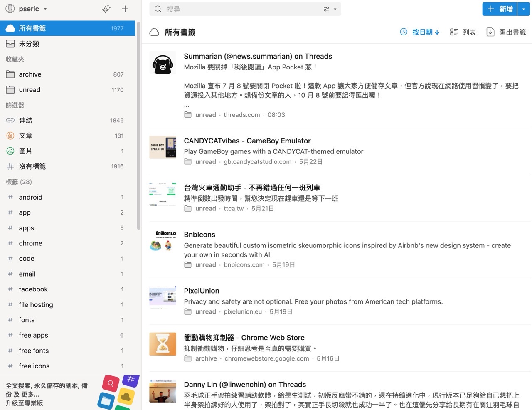Open the BnbIcons bookmark title
Viewport: 532px width, 410px height.
[199, 235]
